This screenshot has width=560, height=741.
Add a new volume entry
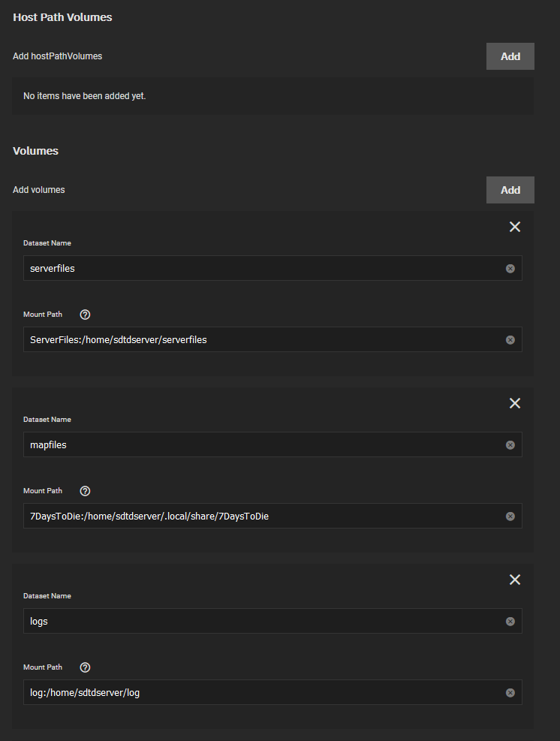tap(510, 190)
